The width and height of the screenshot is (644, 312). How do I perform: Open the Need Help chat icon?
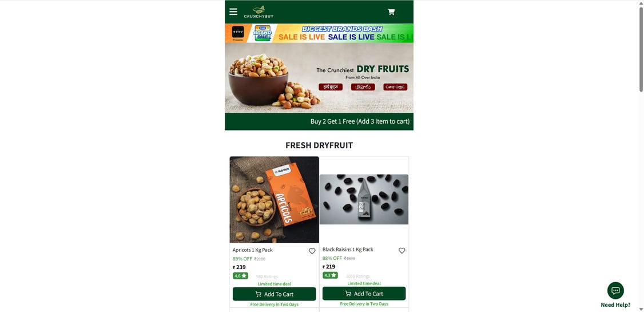pos(615,291)
